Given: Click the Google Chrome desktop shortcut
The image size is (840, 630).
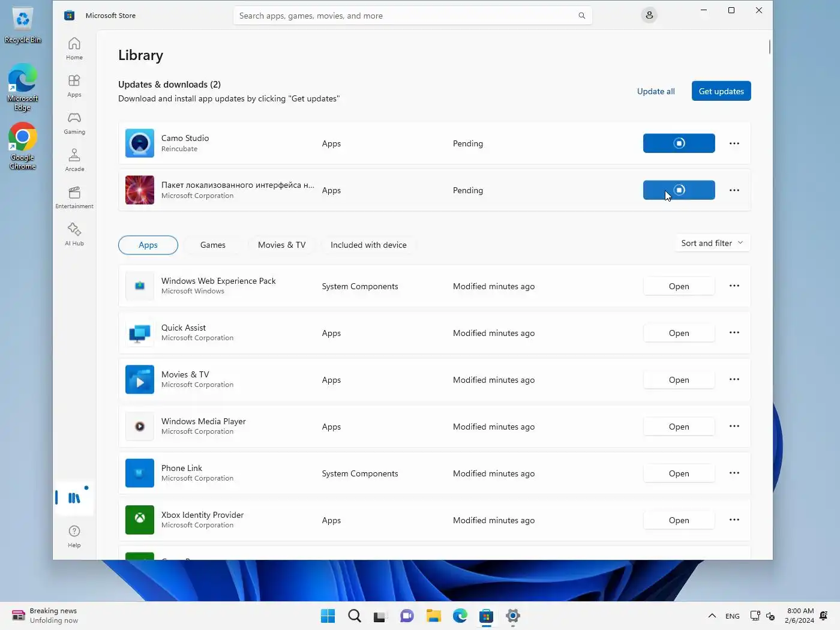Looking at the screenshot, I should point(23,146).
